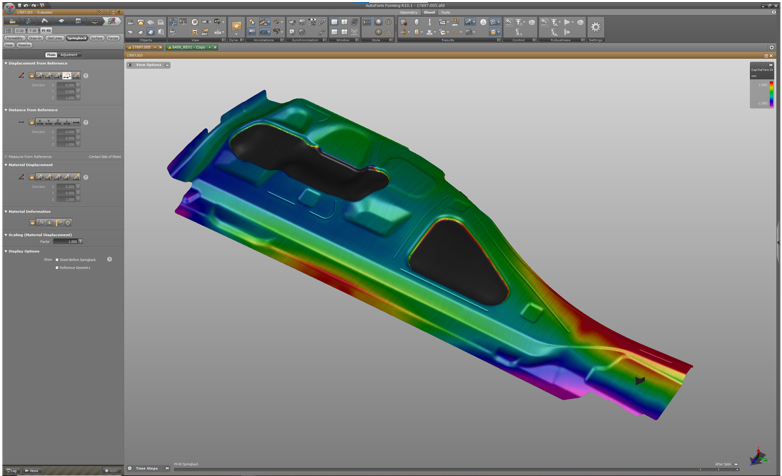The width and height of the screenshot is (782, 476).
Task: Open the Time Steps dropdown at bottom
Action: (148, 468)
